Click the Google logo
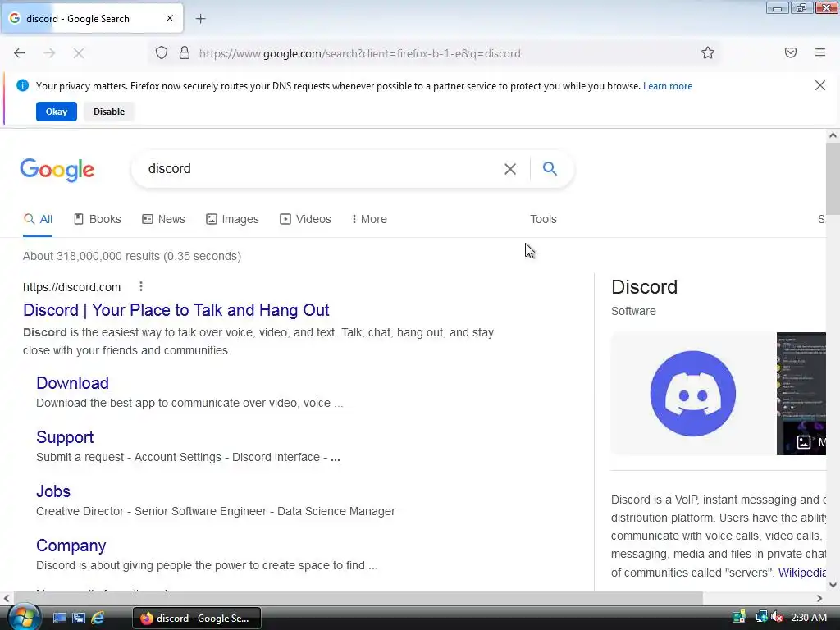Image resolution: width=840 pixels, height=630 pixels. tap(57, 170)
